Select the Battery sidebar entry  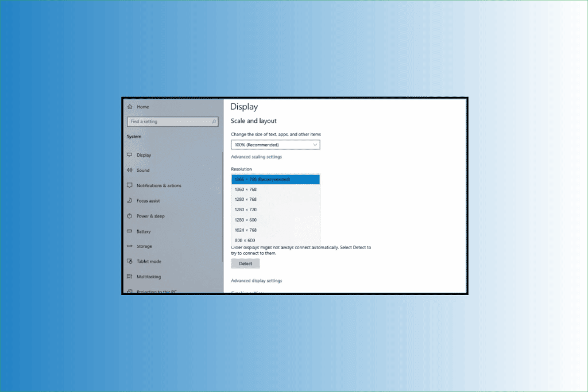pyautogui.click(x=144, y=232)
